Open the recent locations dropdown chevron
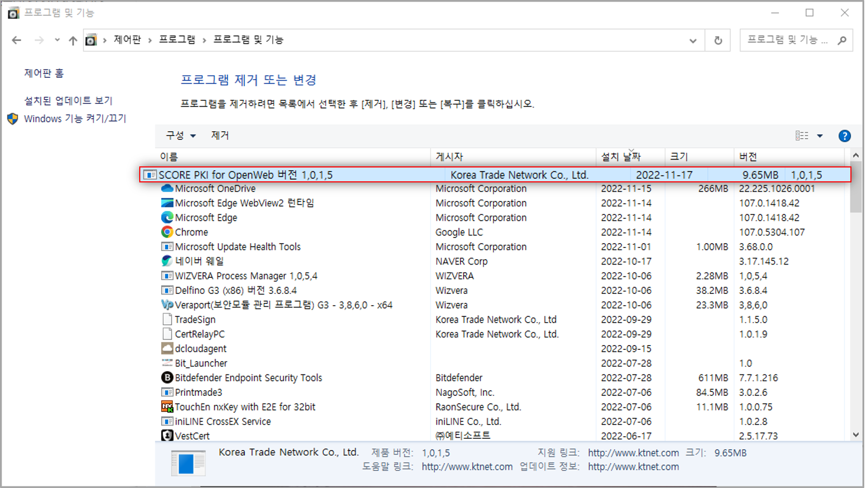868x488 pixels. click(x=57, y=41)
